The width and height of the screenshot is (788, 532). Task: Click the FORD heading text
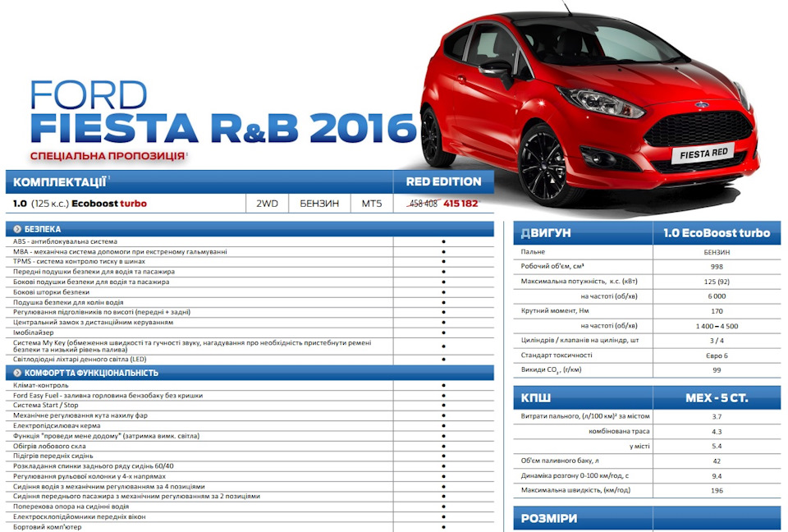click(x=89, y=94)
